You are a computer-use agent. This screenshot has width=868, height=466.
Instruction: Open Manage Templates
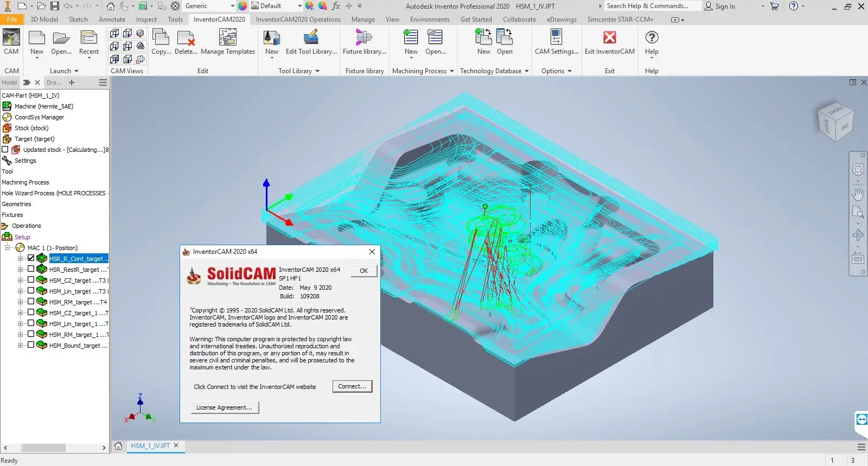click(228, 42)
